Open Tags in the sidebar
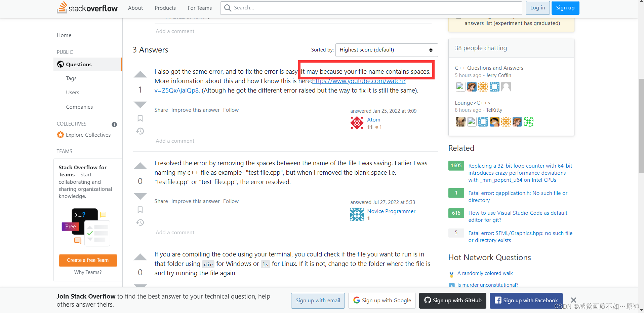Viewport: 644px width, 313px height. (x=71, y=78)
